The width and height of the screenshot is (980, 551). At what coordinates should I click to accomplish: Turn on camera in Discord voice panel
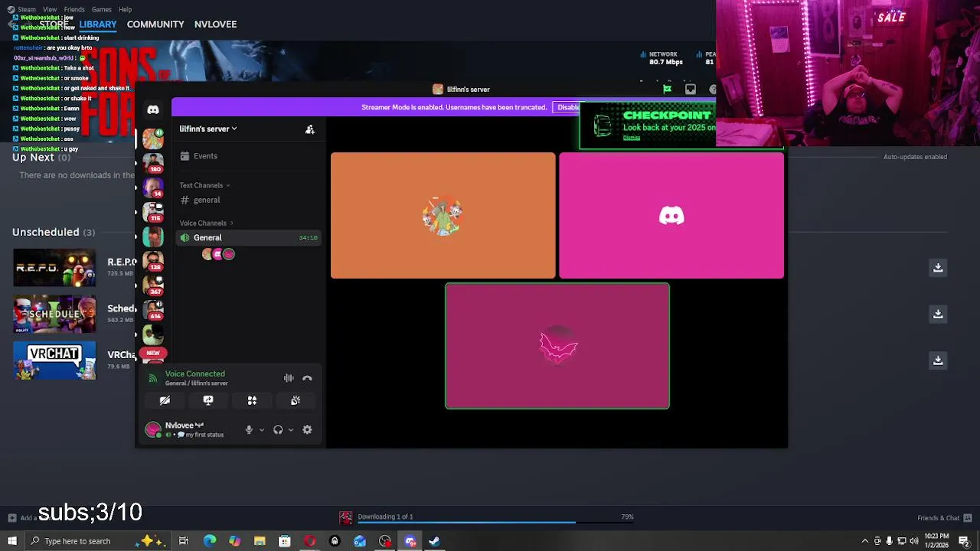coord(165,400)
